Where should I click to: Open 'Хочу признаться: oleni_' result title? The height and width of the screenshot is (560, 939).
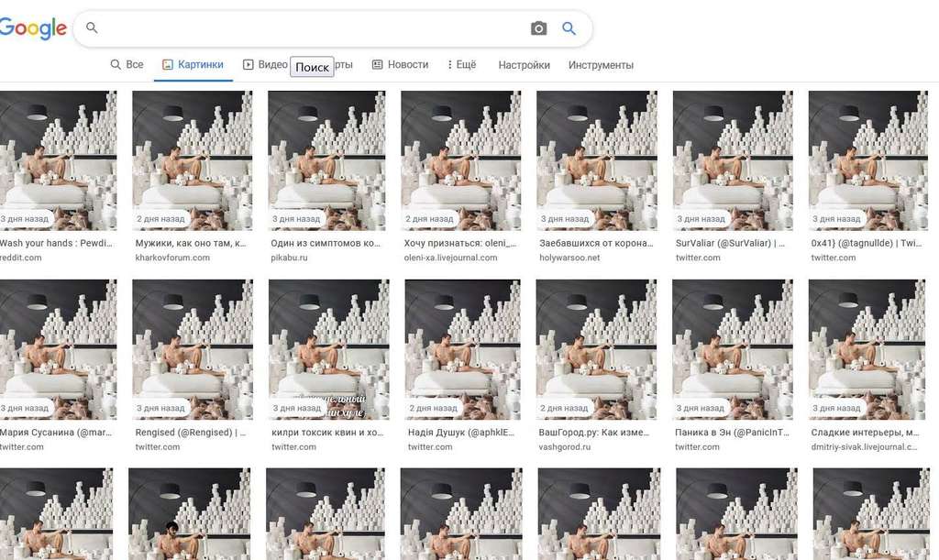[x=460, y=244]
